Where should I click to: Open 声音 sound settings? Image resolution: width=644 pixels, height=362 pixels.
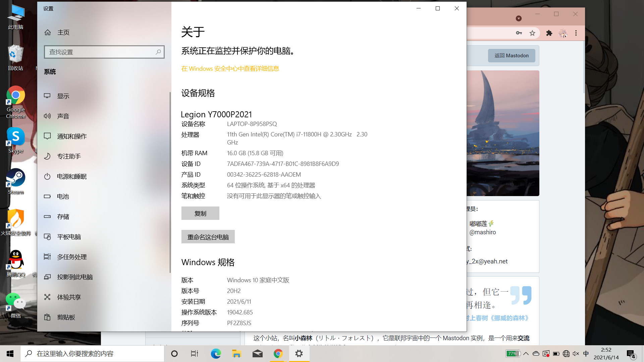tap(63, 116)
